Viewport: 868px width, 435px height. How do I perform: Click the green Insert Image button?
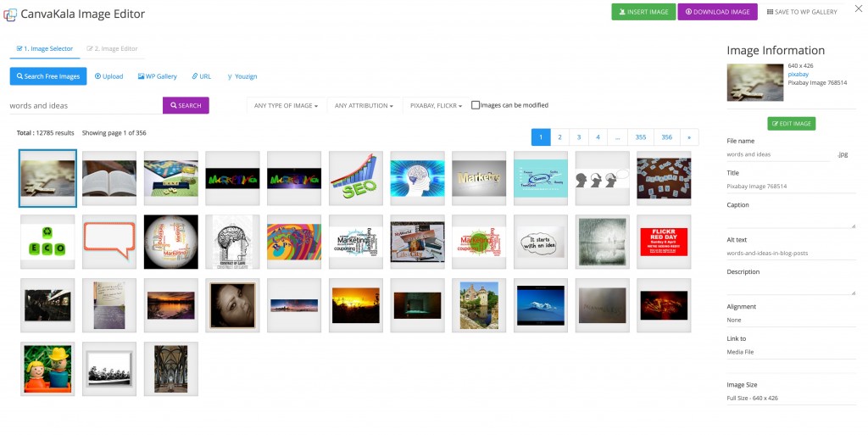(x=643, y=12)
